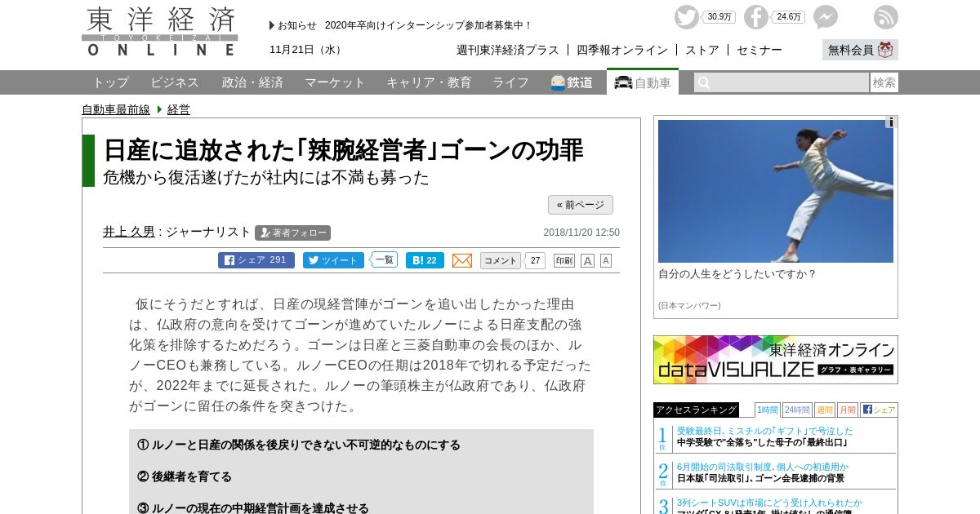Click the Twitter ツイート button

[x=333, y=260]
